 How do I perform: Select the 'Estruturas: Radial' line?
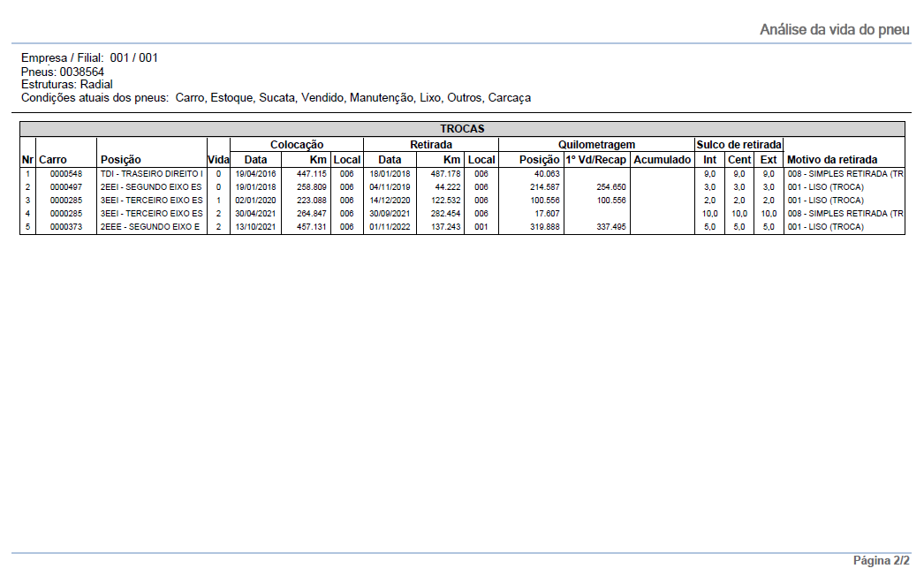(x=66, y=84)
